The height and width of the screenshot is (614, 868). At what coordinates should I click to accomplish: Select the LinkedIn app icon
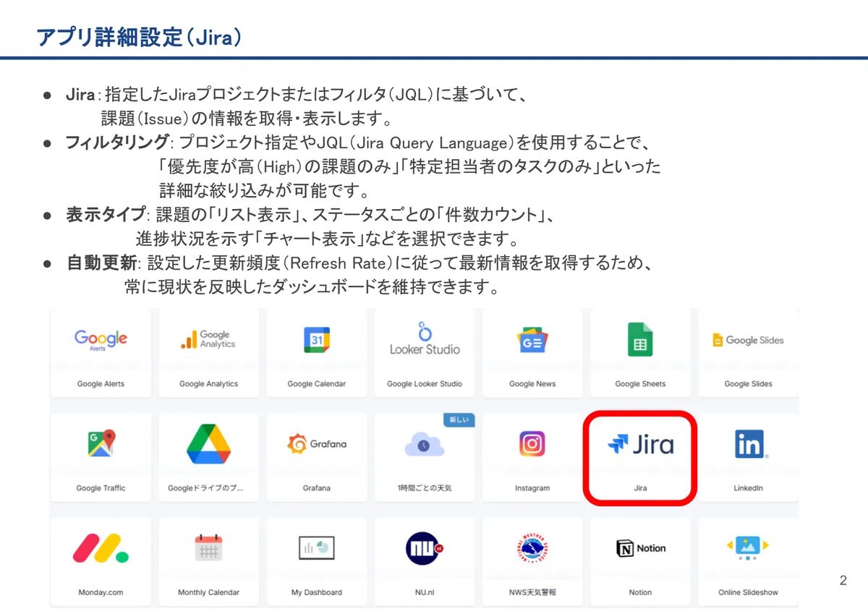tap(751, 444)
